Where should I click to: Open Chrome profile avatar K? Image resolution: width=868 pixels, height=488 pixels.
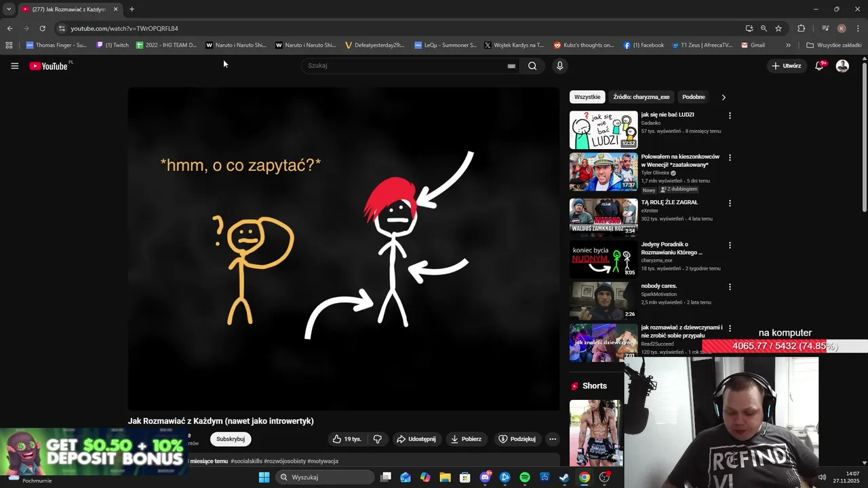coord(842,28)
